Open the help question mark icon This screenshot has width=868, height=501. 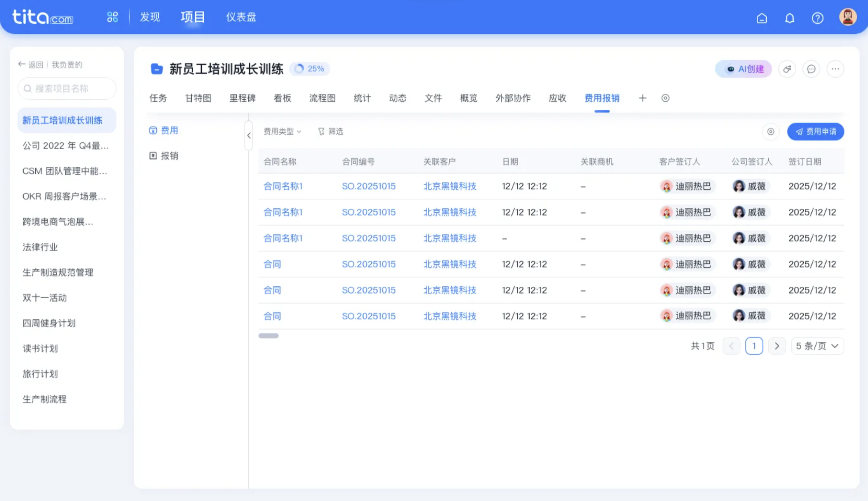click(817, 18)
